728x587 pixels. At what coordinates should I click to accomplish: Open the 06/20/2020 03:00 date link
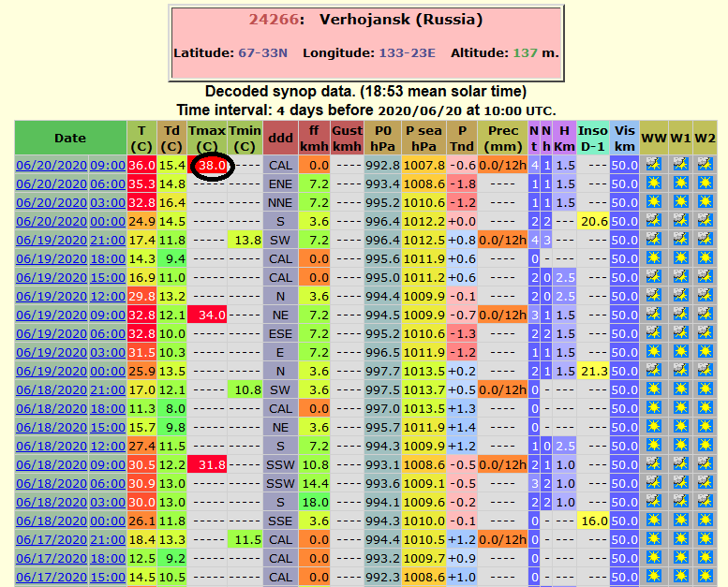coord(70,203)
